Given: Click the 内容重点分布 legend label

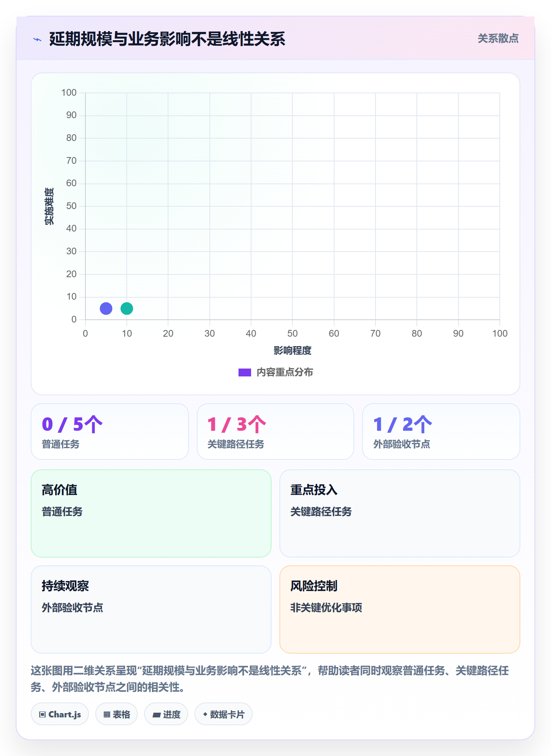Looking at the screenshot, I should tap(285, 372).
